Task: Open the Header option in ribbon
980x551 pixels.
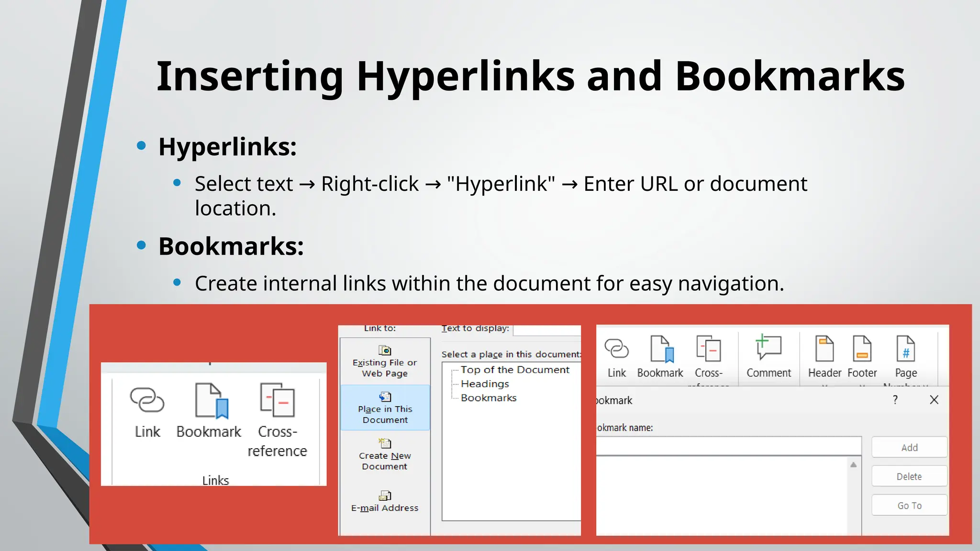Action: (824, 350)
